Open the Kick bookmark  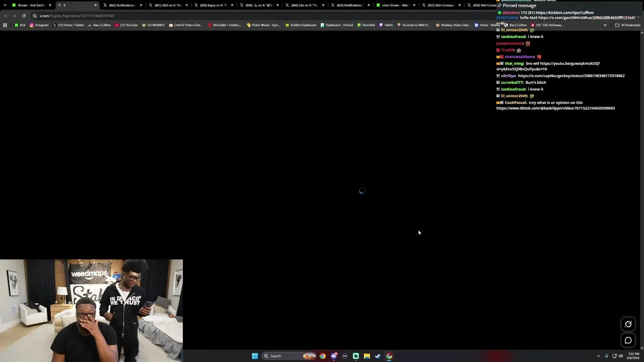pyautogui.click(x=20, y=25)
